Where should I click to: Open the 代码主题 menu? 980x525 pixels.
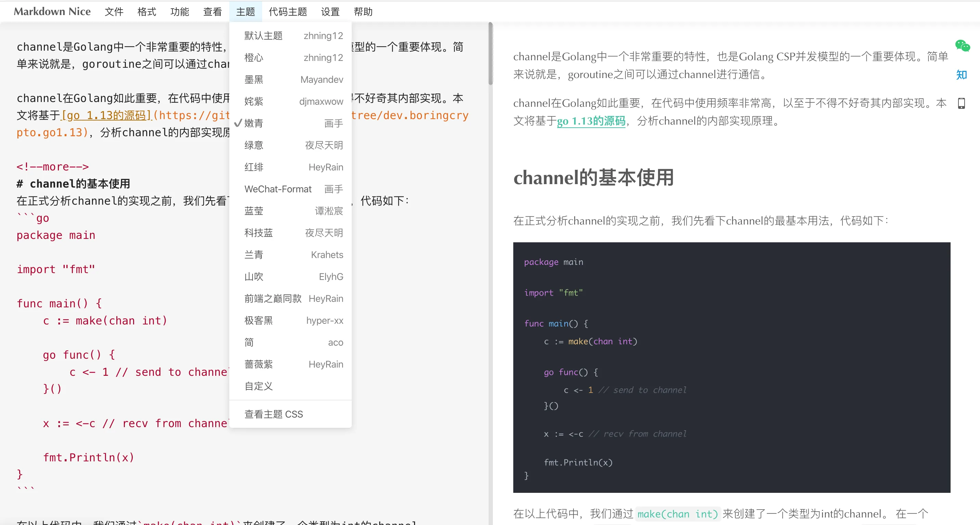tap(288, 12)
